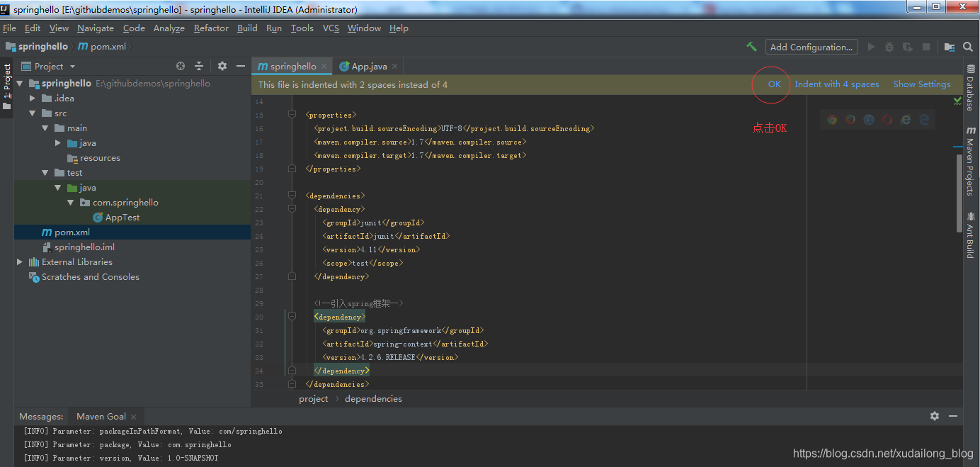Click OK in the indent notification
The height and width of the screenshot is (467, 980).
(775, 84)
